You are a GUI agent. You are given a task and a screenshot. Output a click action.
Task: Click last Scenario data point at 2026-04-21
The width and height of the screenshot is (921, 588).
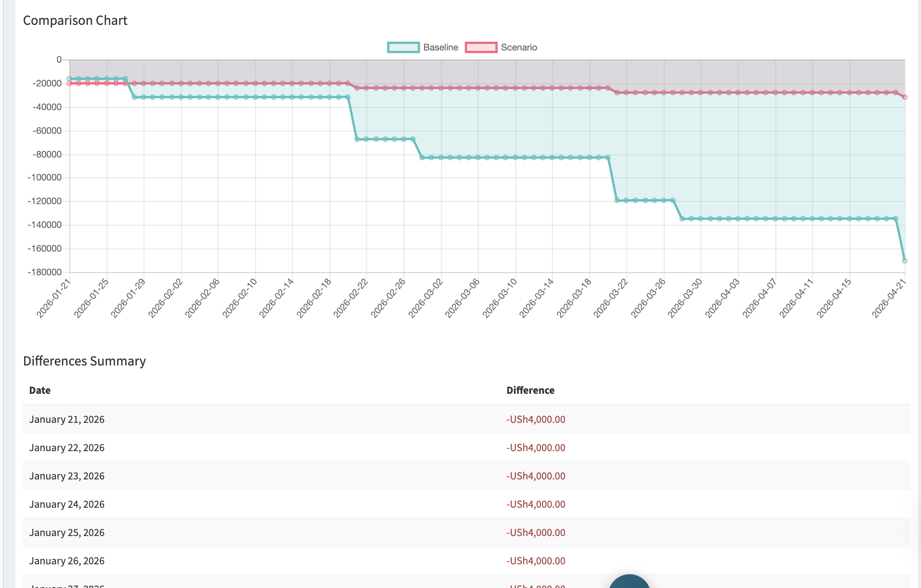tap(905, 97)
